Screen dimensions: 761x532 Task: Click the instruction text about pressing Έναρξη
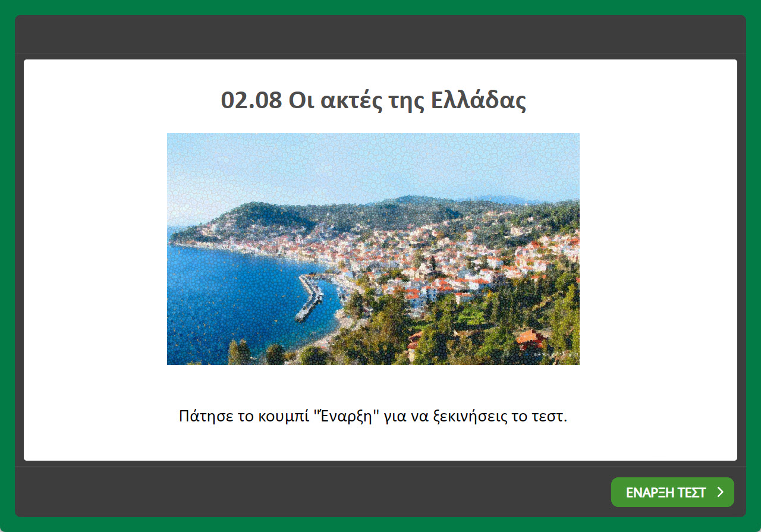click(373, 416)
